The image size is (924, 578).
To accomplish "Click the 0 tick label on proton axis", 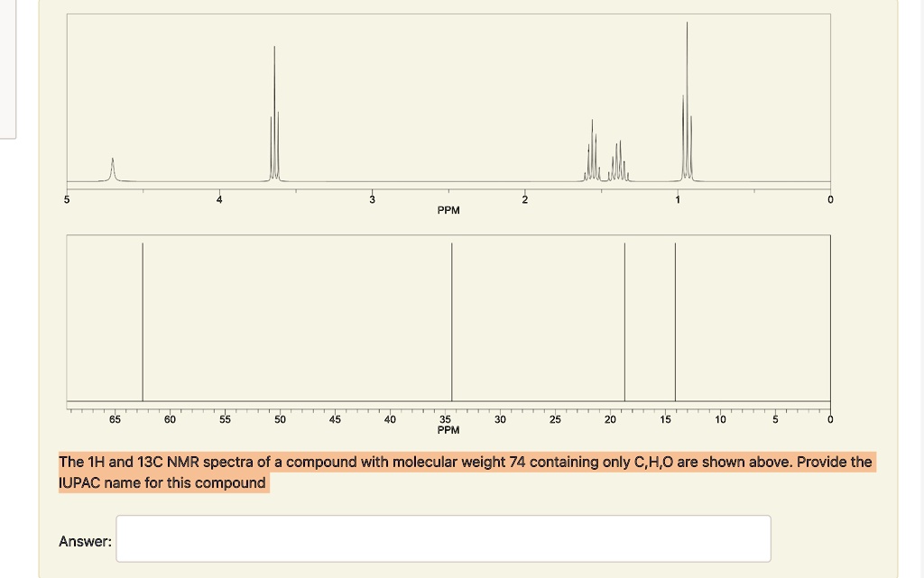I will 829,199.
